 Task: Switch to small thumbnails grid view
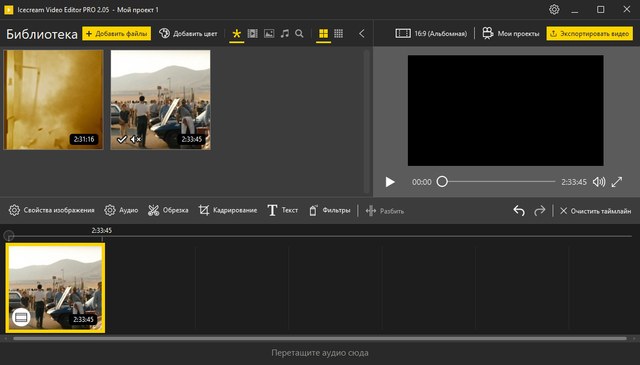tap(338, 33)
